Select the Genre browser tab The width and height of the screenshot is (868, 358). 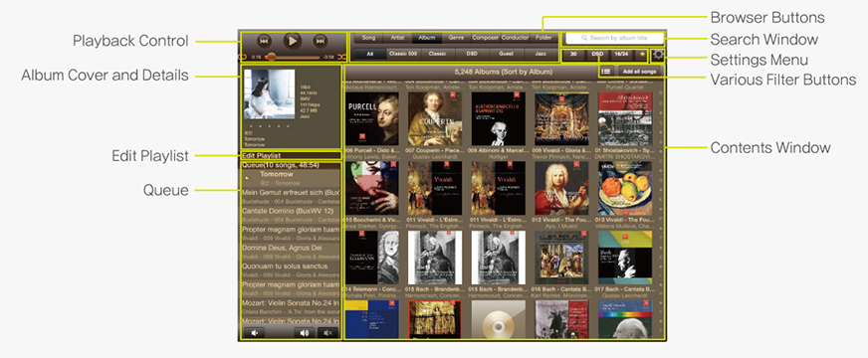(456, 38)
